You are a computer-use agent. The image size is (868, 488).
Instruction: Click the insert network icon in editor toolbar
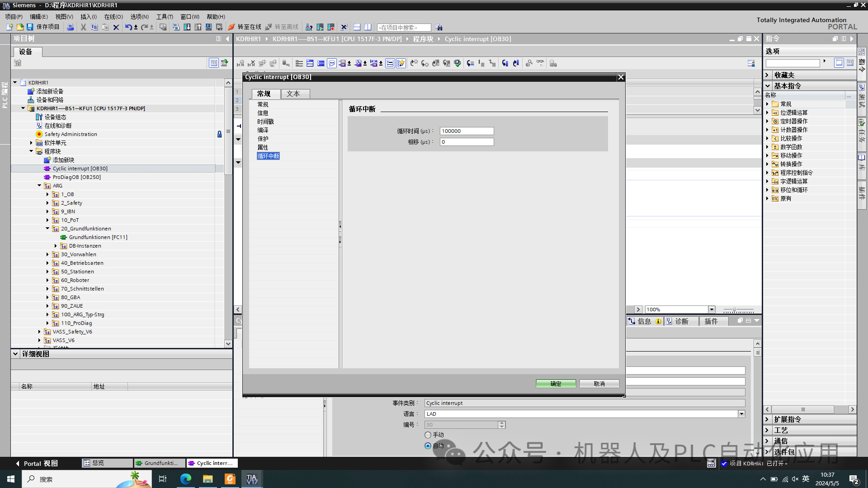point(241,63)
